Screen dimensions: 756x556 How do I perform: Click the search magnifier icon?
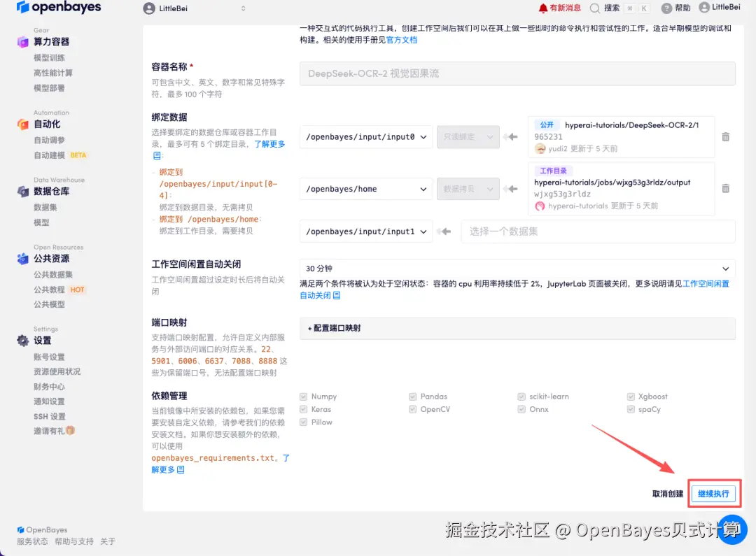[x=595, y=8]
